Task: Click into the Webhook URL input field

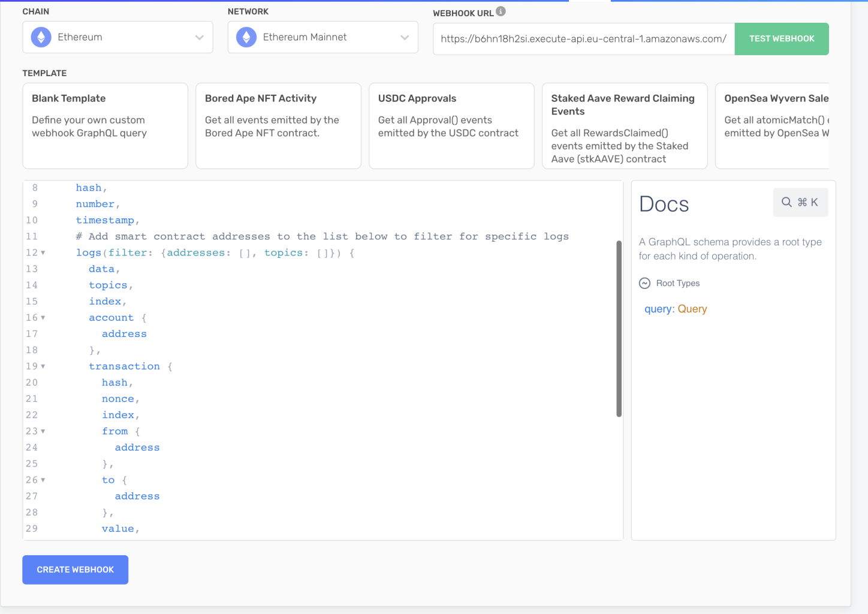Action: point(583,39)
